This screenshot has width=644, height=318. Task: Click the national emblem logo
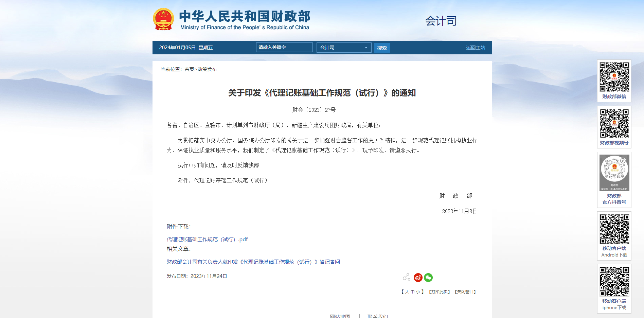(x=163, y=19)
